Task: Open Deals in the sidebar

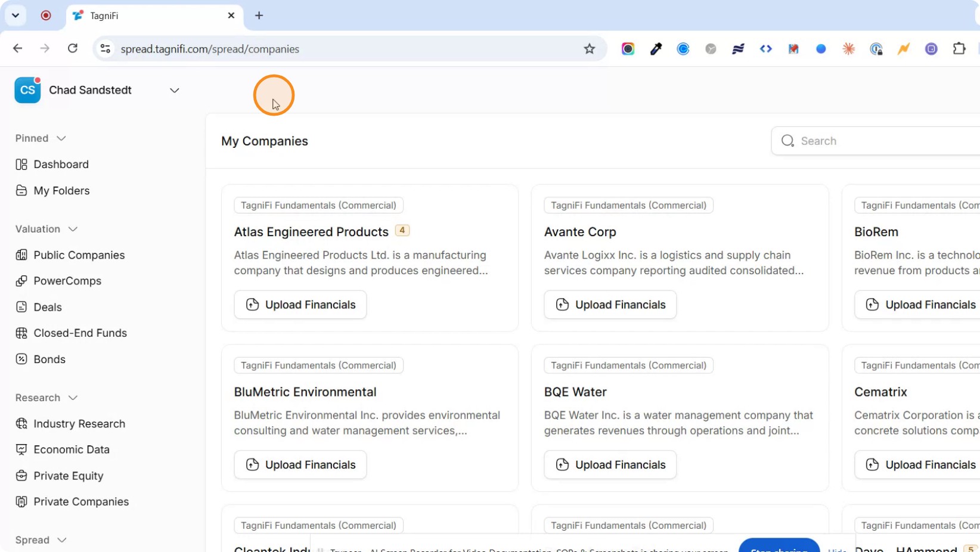Action: coord(39,307)
